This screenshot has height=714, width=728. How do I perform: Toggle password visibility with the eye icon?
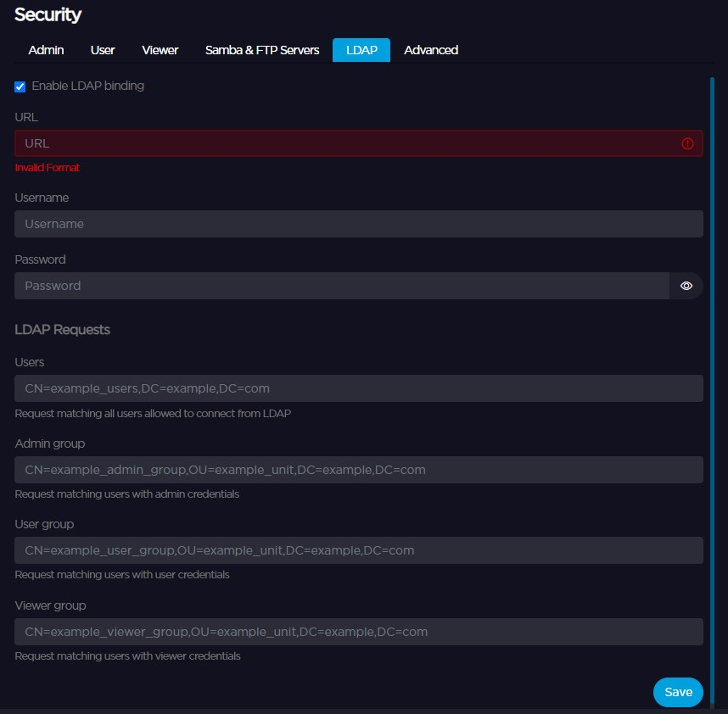(686, 286)
